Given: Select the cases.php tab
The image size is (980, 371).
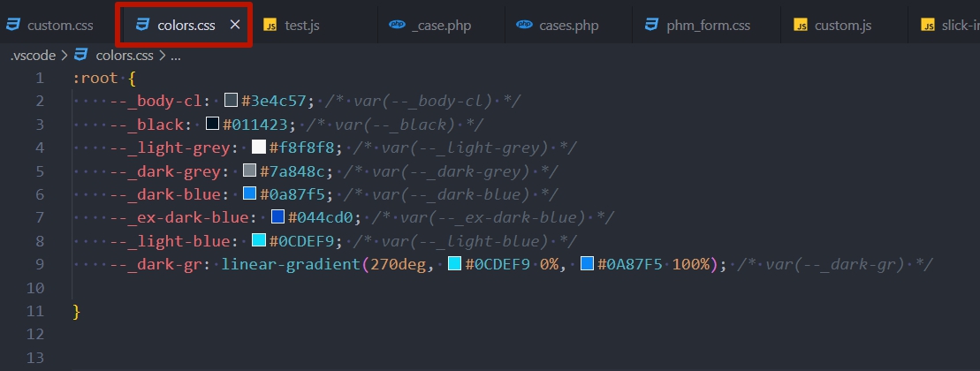Looking at the screenshot, I should [568, 25].
